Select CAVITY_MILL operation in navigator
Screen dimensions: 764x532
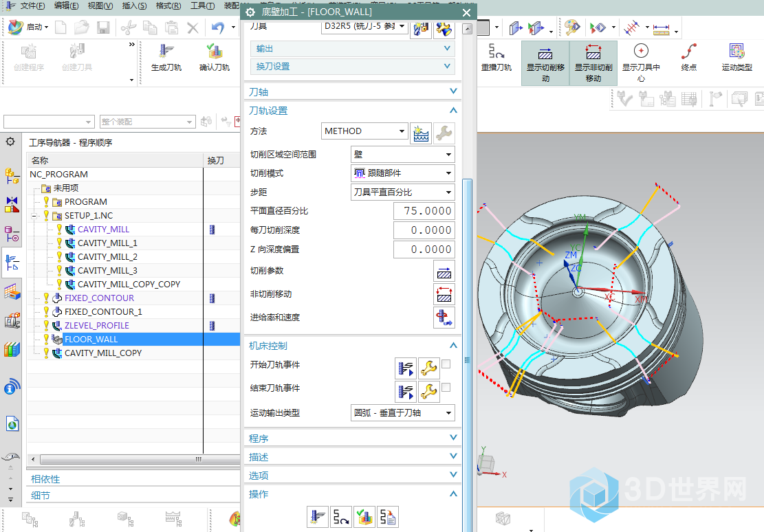tap(103, 229)
